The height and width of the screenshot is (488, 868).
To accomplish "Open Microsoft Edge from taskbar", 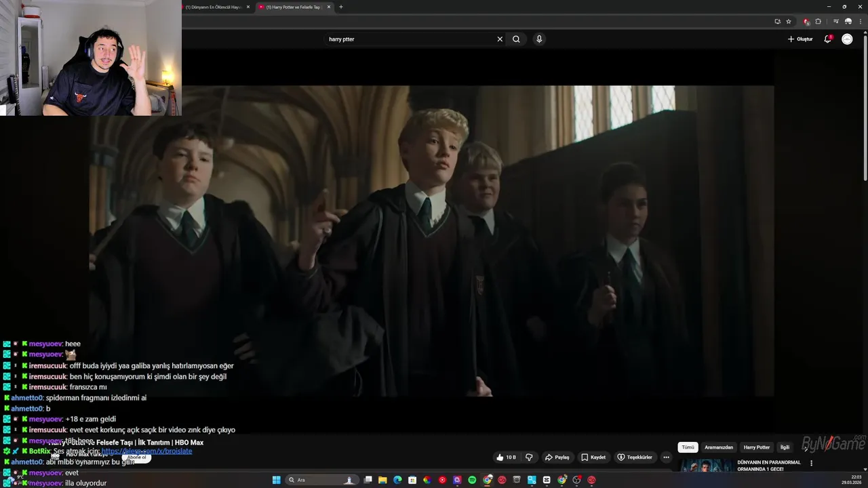I will pyautogui.click(x=397, y=480).
